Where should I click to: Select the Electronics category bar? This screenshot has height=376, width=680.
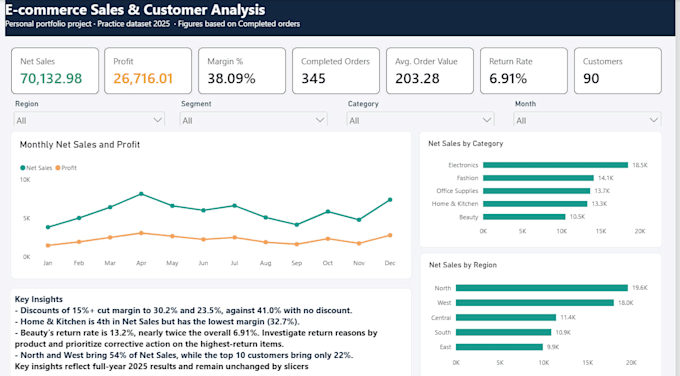click(x=556, y=165)
